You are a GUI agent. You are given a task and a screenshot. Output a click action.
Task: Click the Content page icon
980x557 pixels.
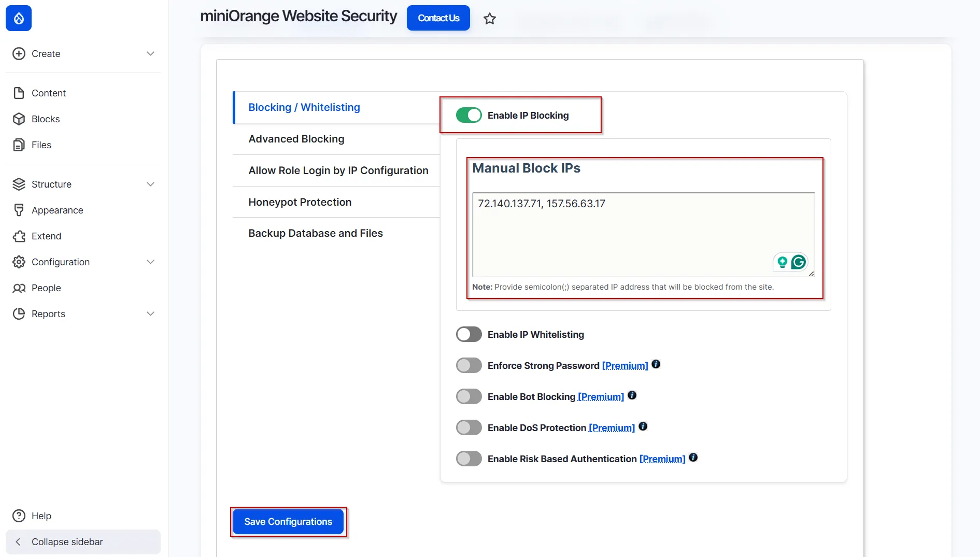(x=19, y=93)
